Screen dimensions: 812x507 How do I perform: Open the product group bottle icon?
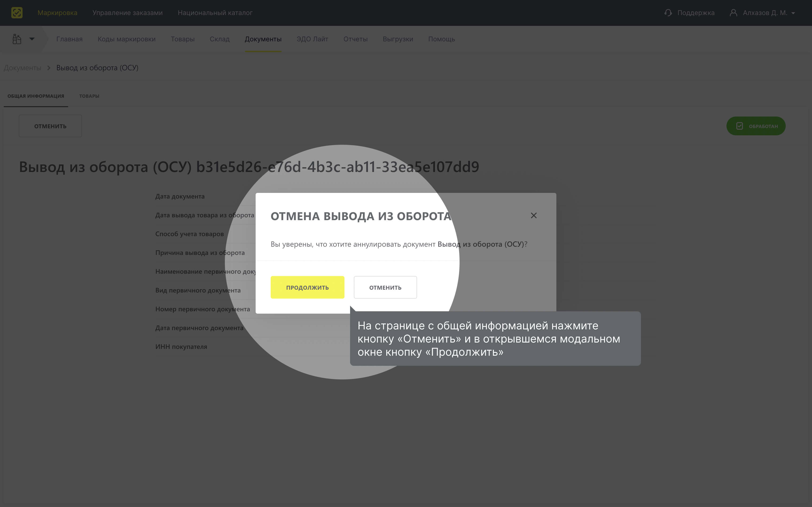coord(17,39)
